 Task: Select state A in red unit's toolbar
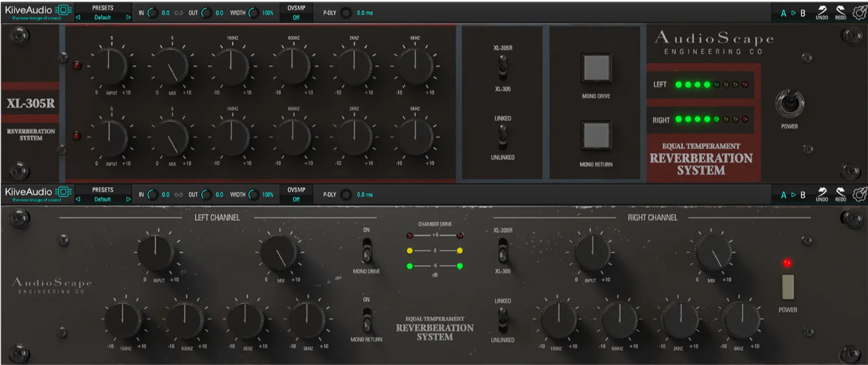(783, 13)
